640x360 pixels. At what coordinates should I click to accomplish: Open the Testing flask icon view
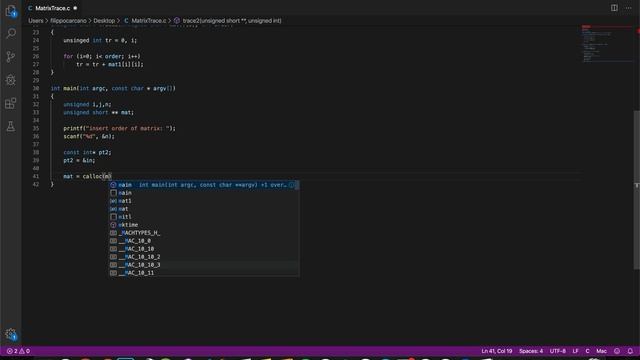[11, 127]
